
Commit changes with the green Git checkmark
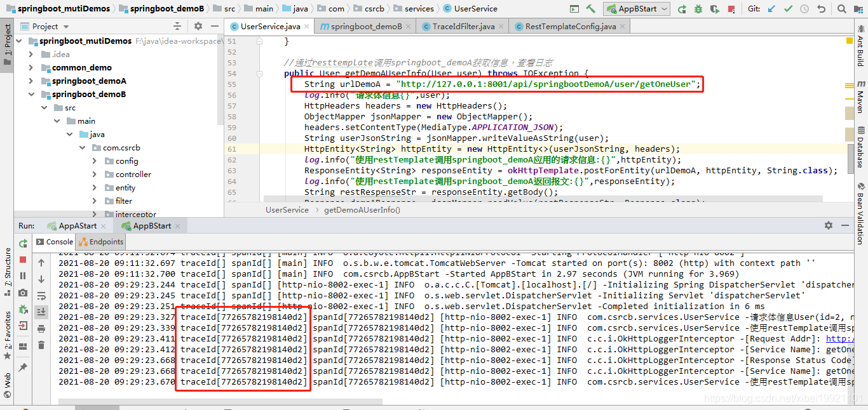(x=788, y=9)
